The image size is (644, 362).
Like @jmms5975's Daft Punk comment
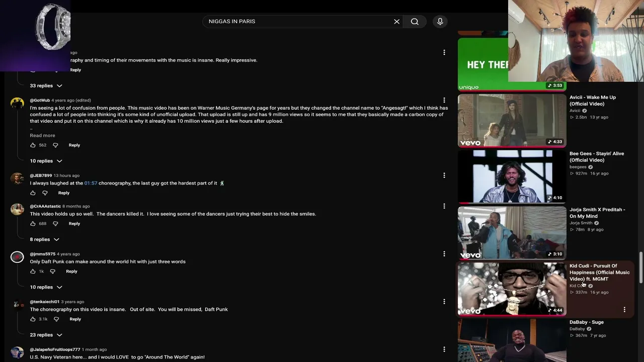point(33,271)
